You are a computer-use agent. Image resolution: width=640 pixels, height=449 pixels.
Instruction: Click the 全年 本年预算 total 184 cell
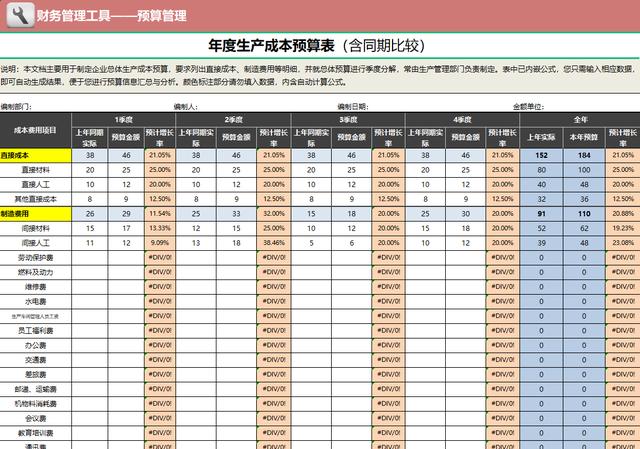[x=581, y=155]
